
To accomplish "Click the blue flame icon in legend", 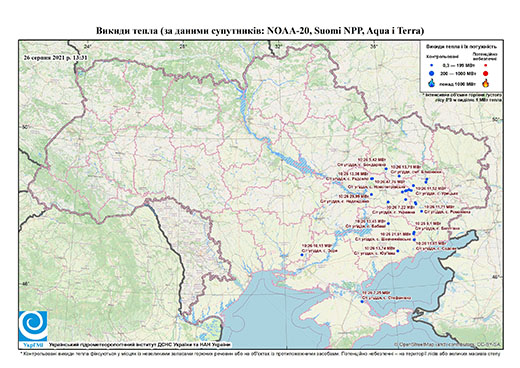I will [x=432, y=83].
